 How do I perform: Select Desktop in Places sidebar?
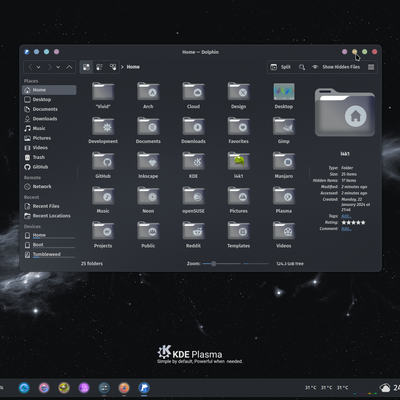[x=49, y=99]
